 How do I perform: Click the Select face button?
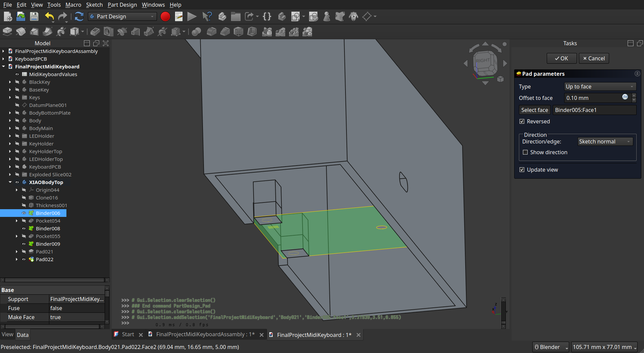pos(535,110)
